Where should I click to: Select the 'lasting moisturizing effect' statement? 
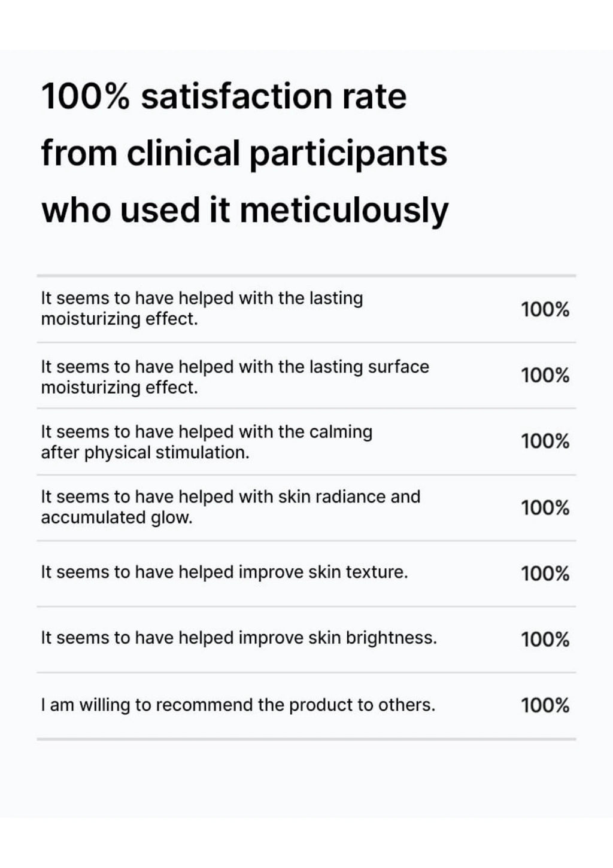pyautogui.click(x=202, y=309)
